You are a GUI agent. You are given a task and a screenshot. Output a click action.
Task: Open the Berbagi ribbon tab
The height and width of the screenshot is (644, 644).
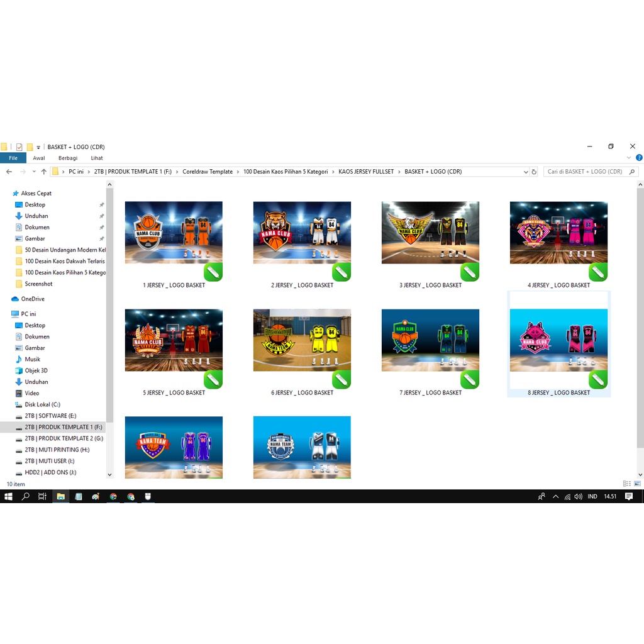pos(68,158)
